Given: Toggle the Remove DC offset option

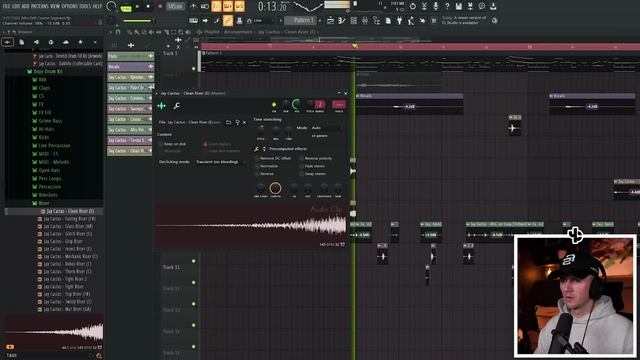Looking at the screenshot, I should [x=273, y=158].
